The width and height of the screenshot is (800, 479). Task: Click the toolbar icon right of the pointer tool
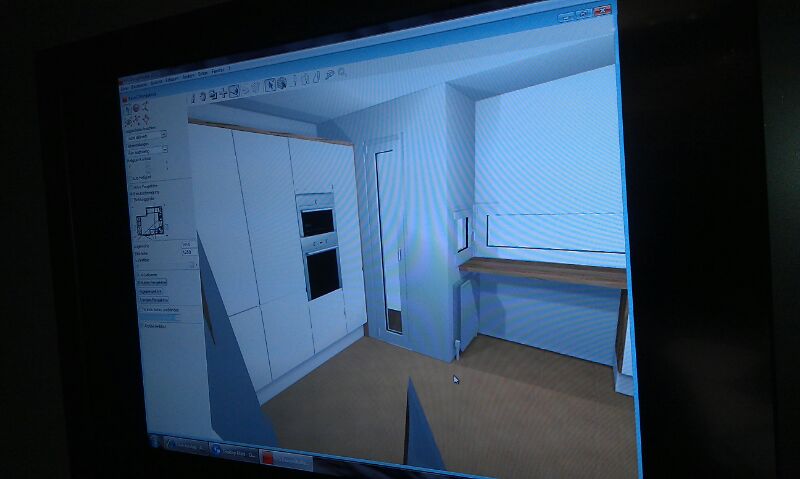[x=281, y=82]
